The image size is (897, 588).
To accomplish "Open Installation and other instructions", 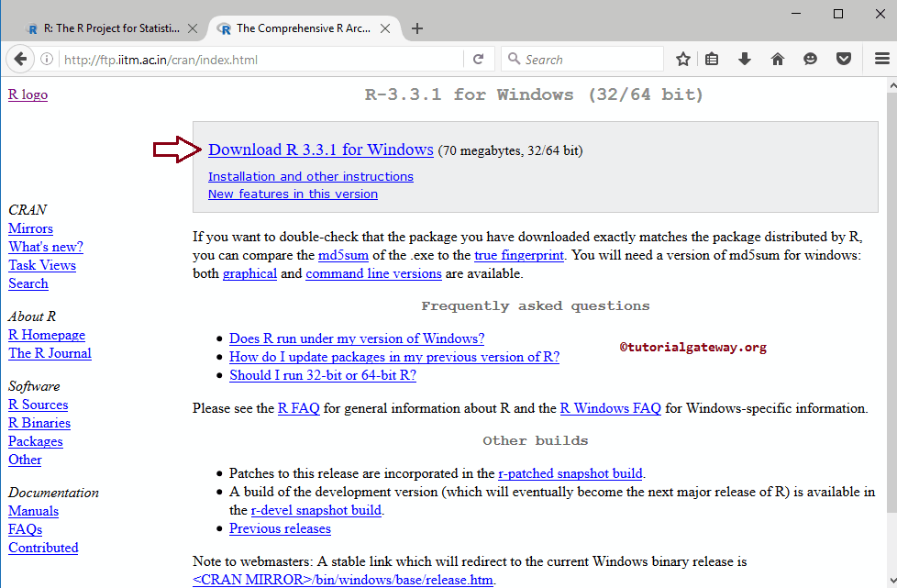I will point(311,177).
